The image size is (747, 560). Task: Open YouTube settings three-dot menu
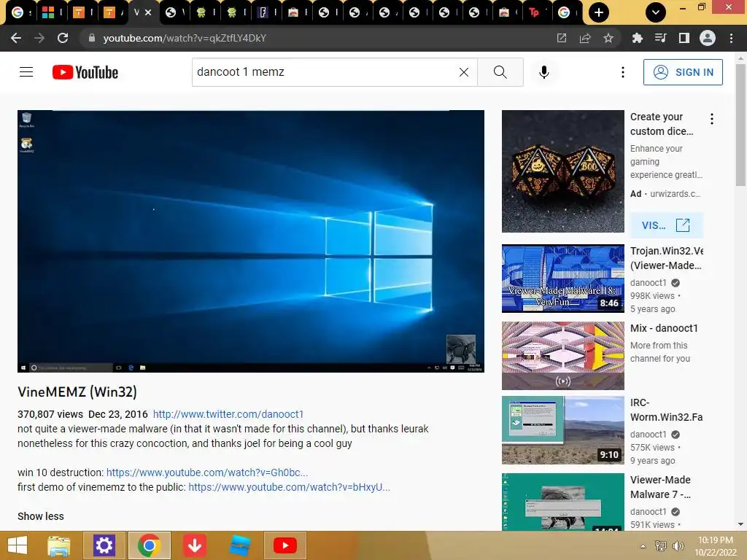click(x=623, y=72)
